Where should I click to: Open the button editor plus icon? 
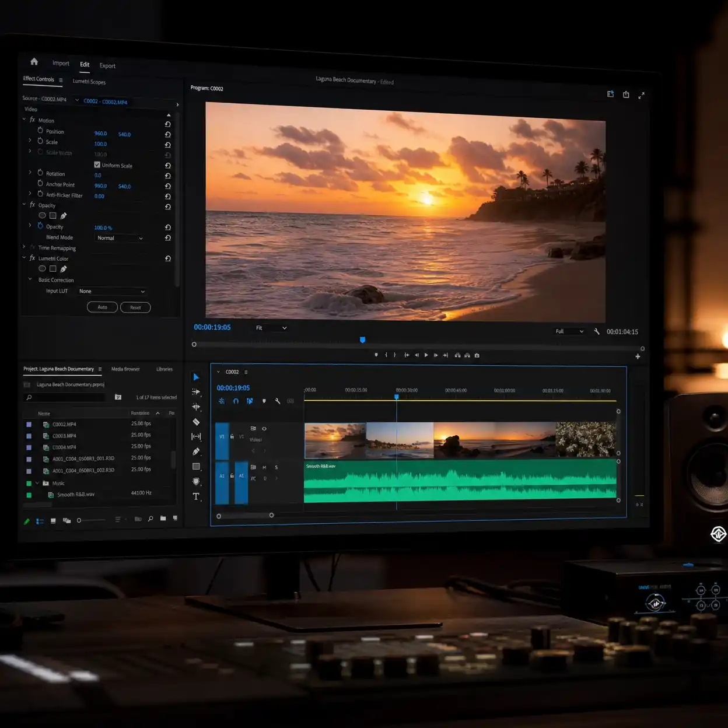tap(638, 356)
